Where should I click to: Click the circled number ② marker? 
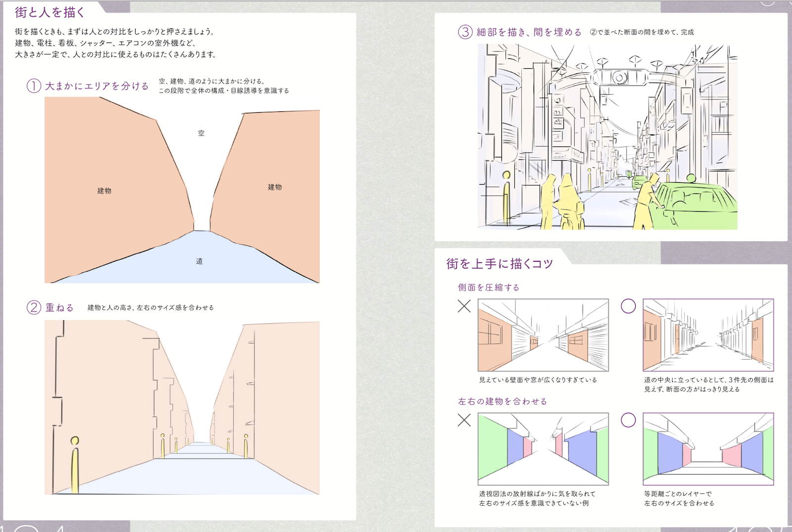click(34, 307)
